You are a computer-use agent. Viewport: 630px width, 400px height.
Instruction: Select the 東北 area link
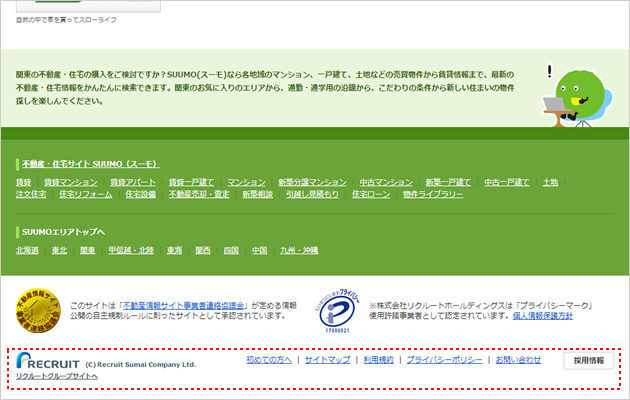click(59, 251)
